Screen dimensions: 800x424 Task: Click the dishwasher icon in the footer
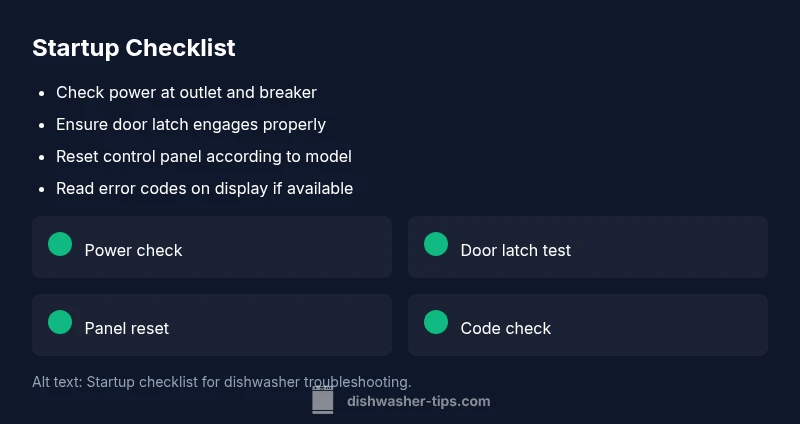(x=322, y=401)
